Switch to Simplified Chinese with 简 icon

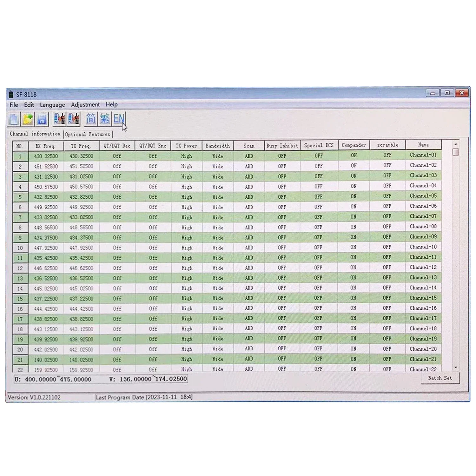(91, 119)
